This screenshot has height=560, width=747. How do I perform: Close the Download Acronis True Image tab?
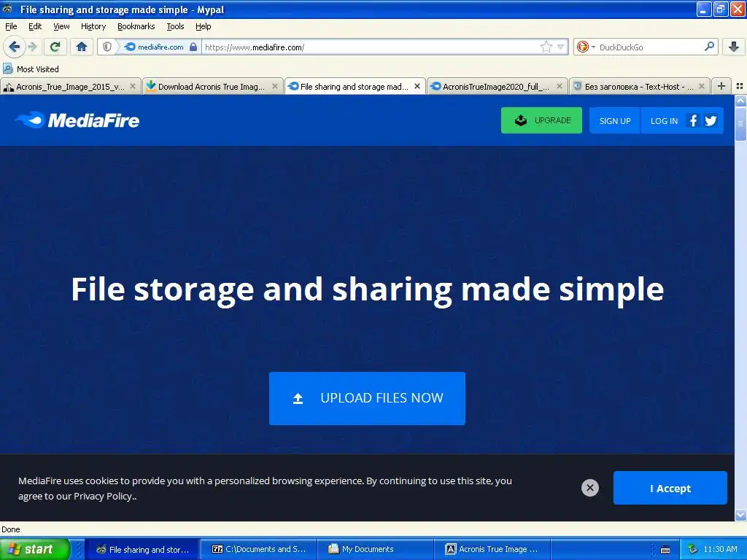click(x=274, y=86)
